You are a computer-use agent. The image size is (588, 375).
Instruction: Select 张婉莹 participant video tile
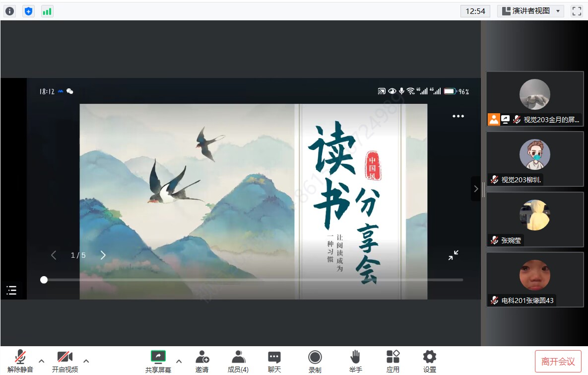pos(535,219)
